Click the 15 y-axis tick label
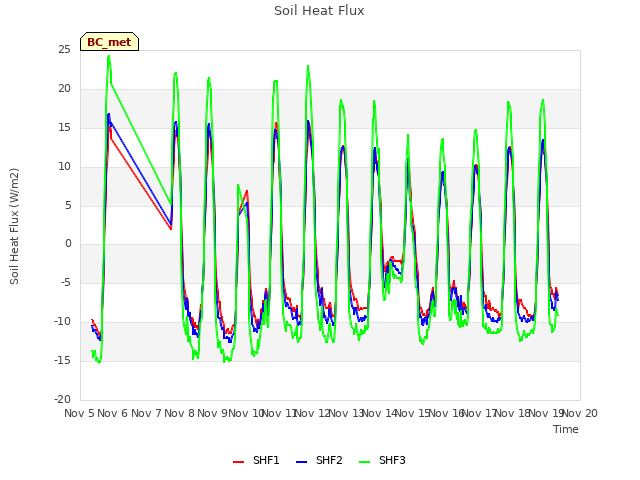 (x=64, y=128)
